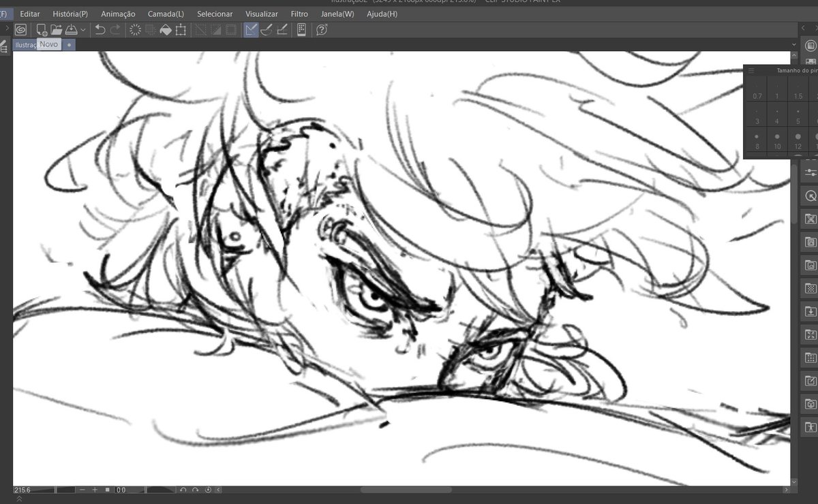This screenshot has height=504, width=818.
Task: Open the Ajuda(H) menu
Action: [382, 14]
